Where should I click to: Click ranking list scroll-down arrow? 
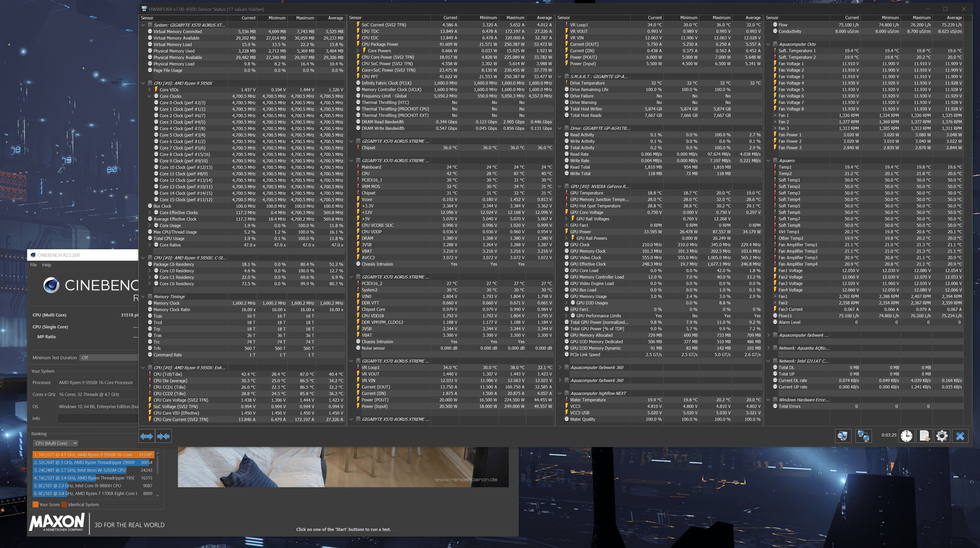[158, 496]
